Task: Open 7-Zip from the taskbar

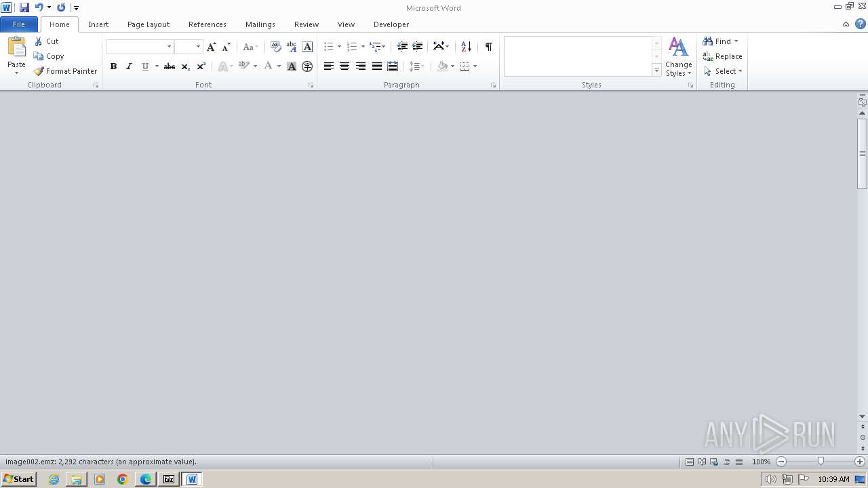Action: coord(169,479)
